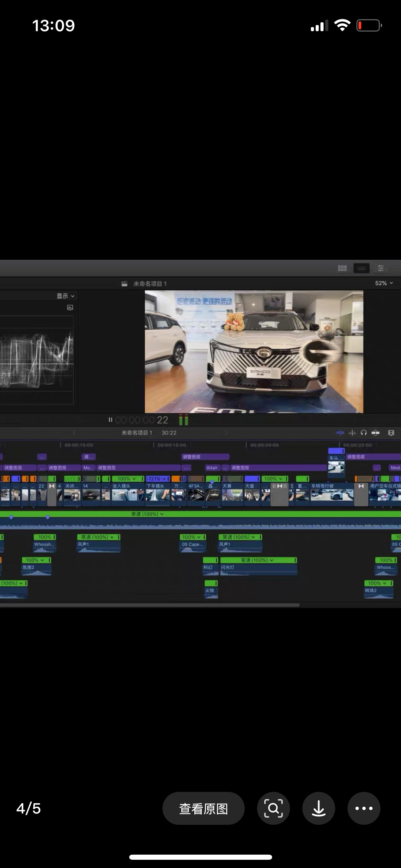Click the clapperboard icon beside 未命名项目 1
Viewport: 401px width, 868px height.
click(x=124, y=284)
